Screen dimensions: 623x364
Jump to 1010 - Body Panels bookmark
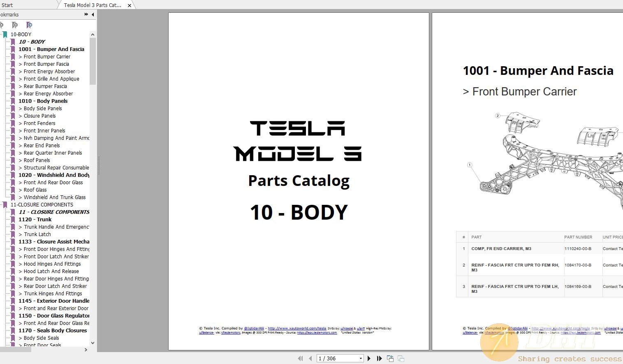click(x=43, y=101)
